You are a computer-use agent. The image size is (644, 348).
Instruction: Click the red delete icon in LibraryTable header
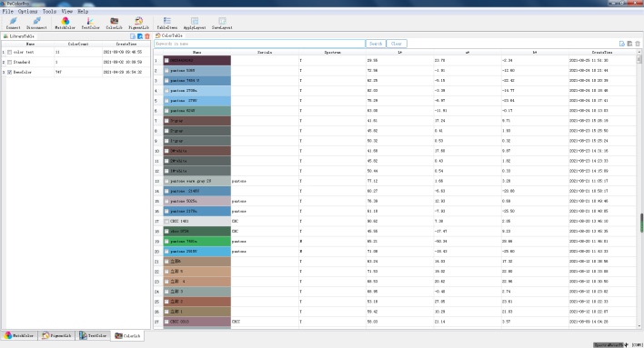click(x=147, y=36)
